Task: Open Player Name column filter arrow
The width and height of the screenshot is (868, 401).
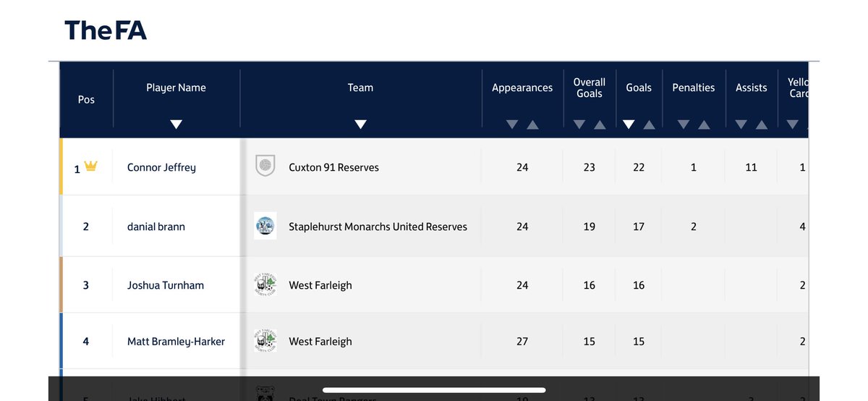Action: (x=176, y=124)
